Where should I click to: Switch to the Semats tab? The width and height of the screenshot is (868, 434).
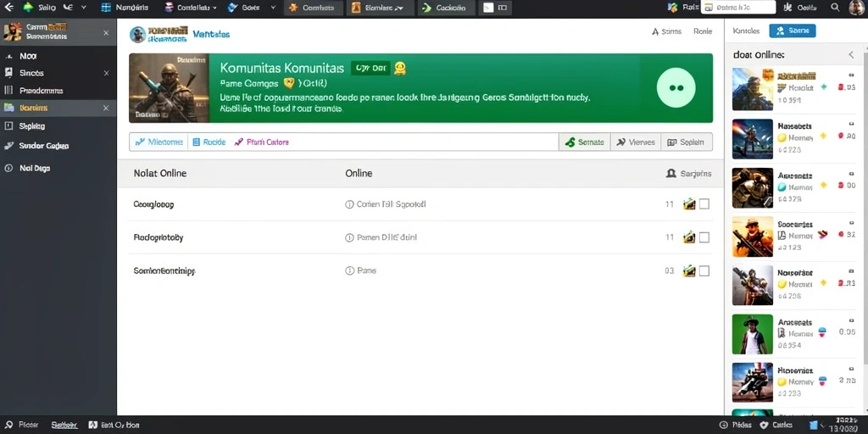point(585,142)
